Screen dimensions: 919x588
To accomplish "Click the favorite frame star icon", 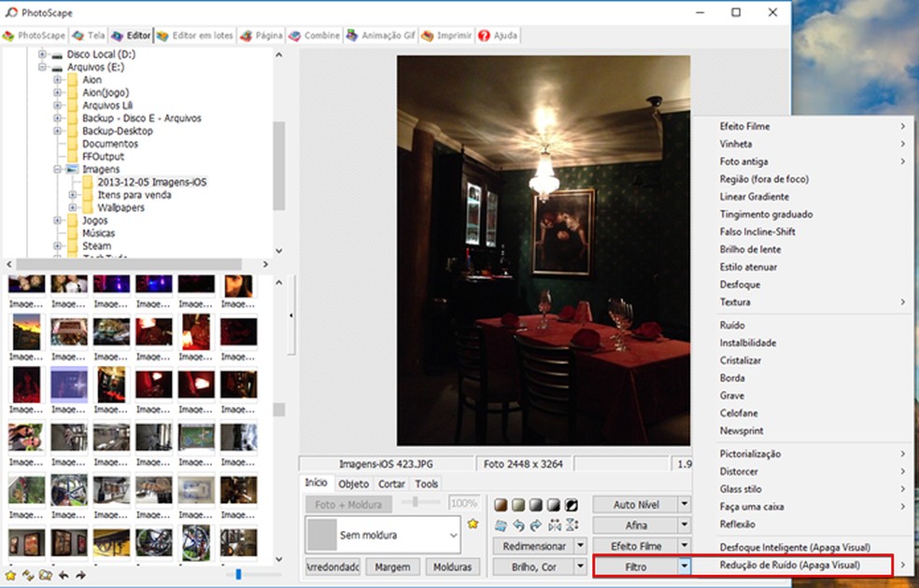I will 473,524.
